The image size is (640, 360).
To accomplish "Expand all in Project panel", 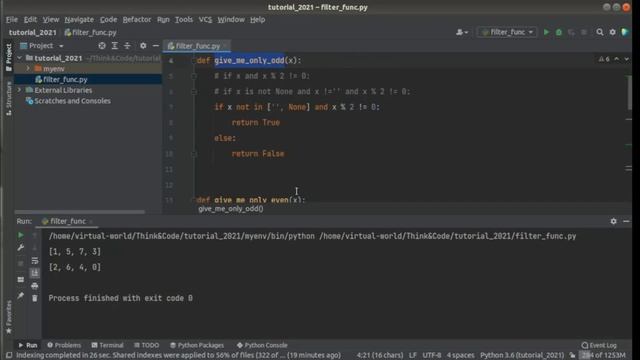I will point(115,46).
